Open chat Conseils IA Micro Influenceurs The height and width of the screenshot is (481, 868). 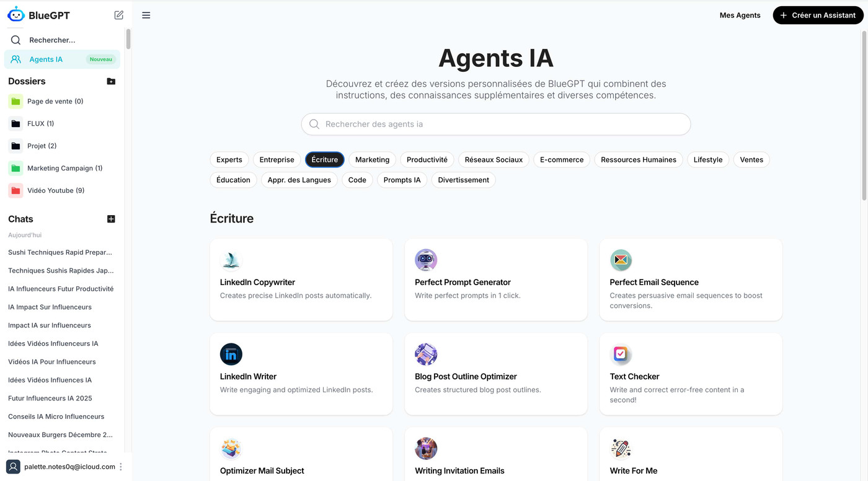tap(56, 417)
